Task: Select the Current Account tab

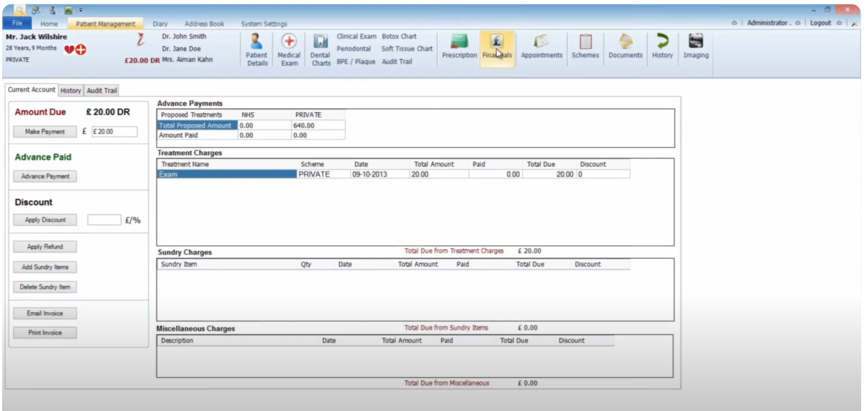Action: (32, 89)
